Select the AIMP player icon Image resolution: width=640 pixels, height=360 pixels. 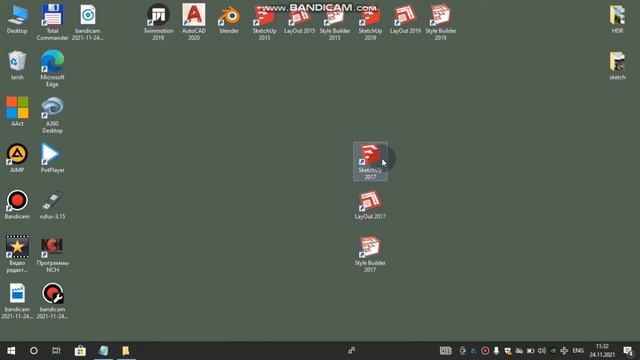click(x=17, y=158)
